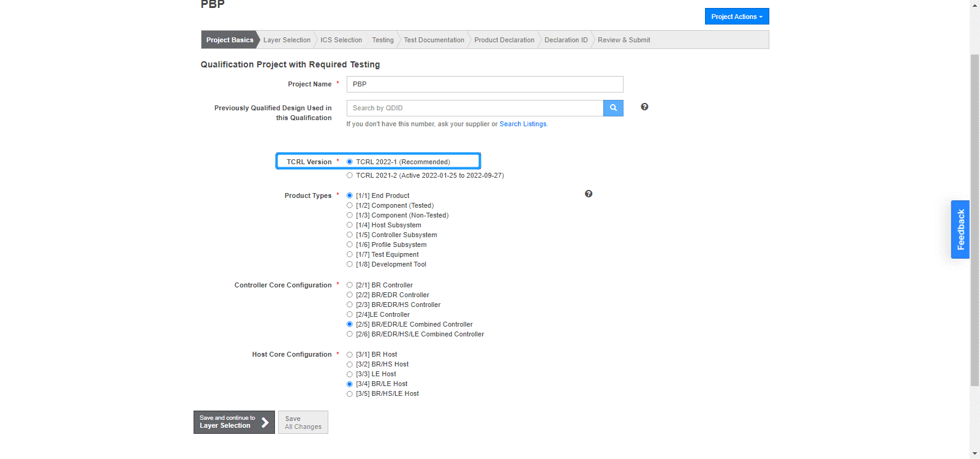
Task: Select [2/6] BR/EDR/HS/LE Combined Controller option
Action: (350, 334)
